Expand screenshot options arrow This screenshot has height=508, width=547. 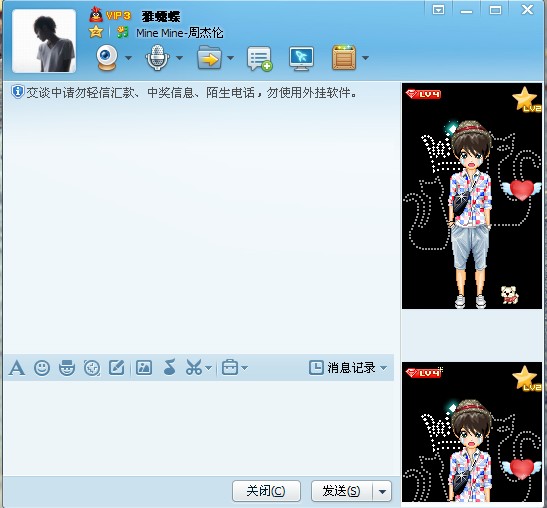coord(208,368)
